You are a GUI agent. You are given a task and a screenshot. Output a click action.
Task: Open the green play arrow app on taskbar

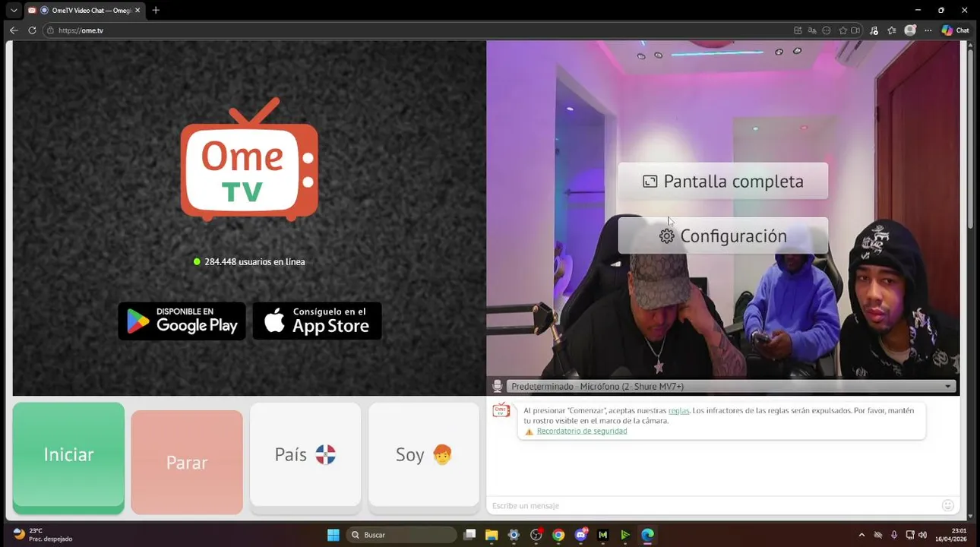tap(625, 535)
